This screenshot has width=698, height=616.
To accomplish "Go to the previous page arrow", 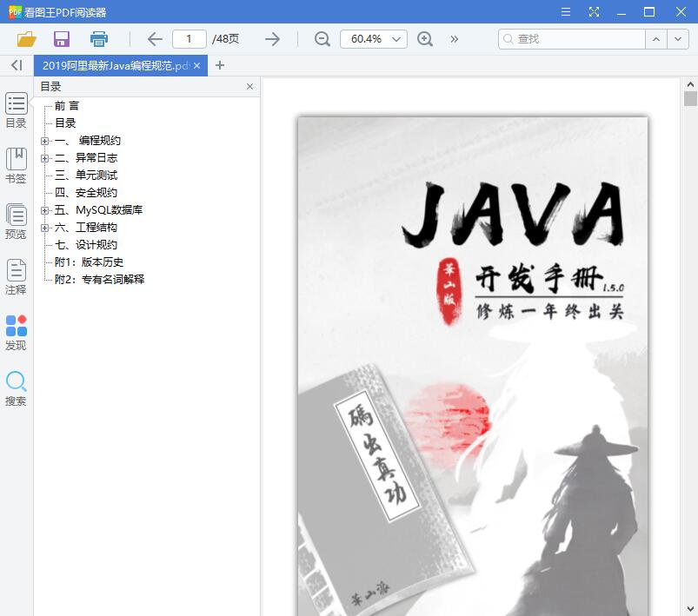I will [155, 39].
